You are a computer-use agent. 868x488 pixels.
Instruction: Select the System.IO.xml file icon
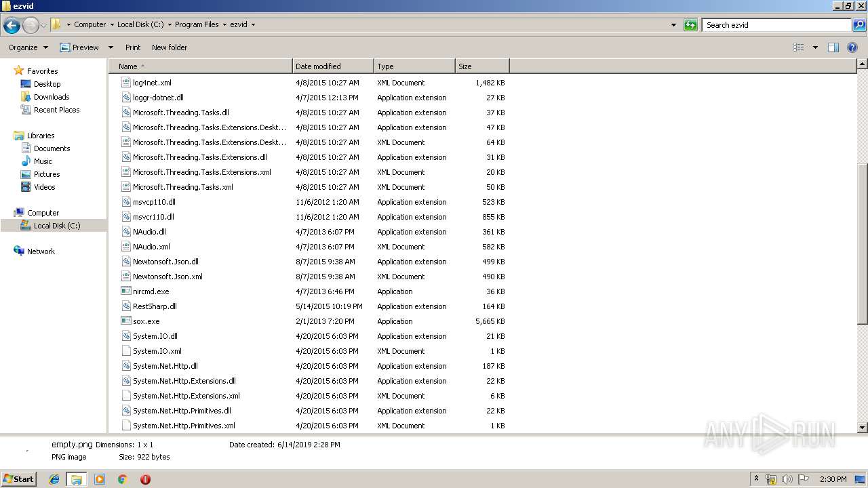click(125, 351)
